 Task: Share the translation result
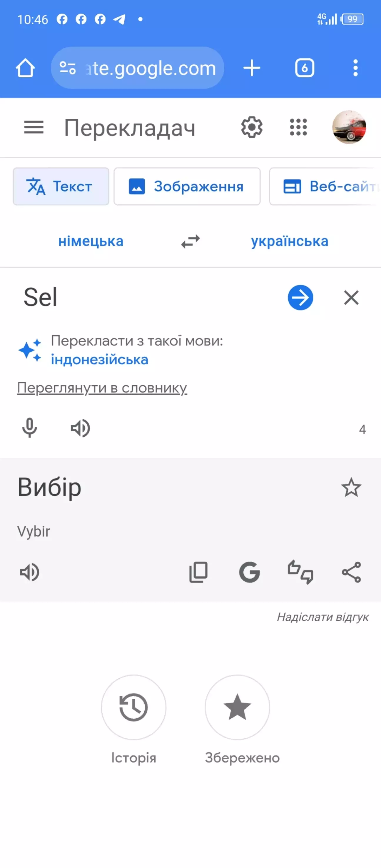click(351, 572)
